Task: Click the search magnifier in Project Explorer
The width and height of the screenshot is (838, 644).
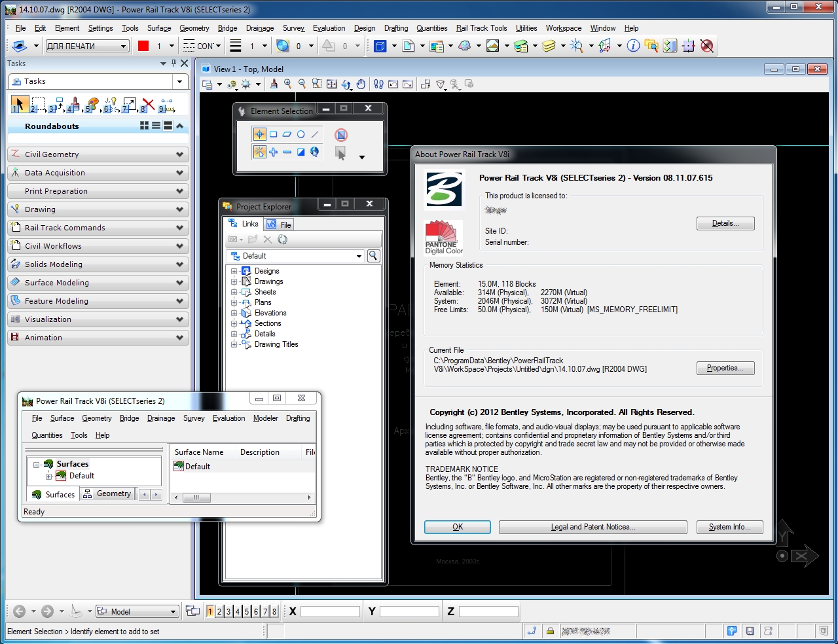Action: [373, 256]
